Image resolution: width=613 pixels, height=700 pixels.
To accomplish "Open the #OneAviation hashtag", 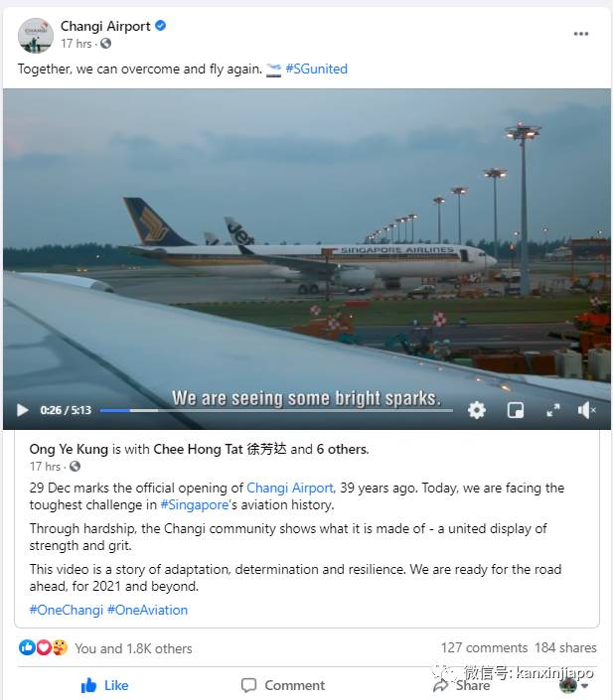I will 147,610.
